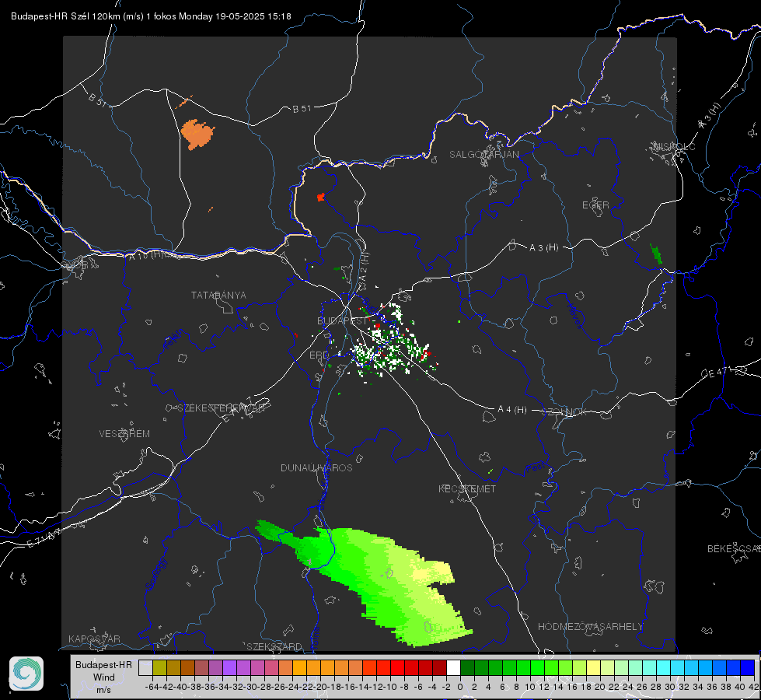The height and width of the screenshot is (700, 761).
Task: Select the DUNAUJVAROS label
Action: tap(316, 467)
